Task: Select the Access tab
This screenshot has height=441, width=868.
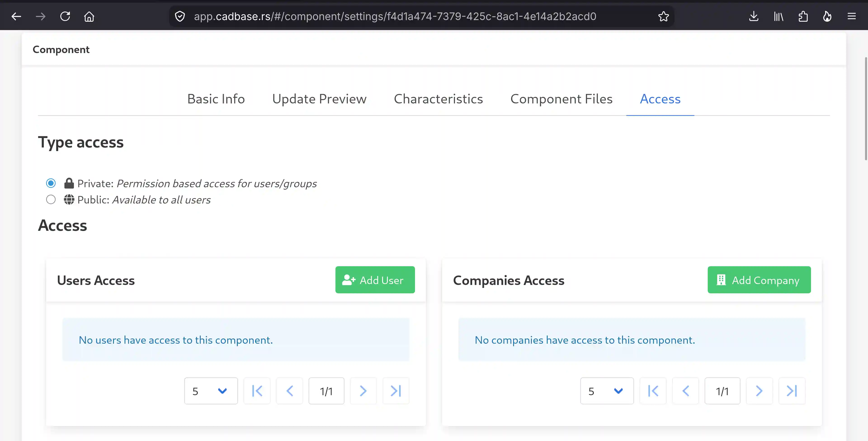Action: [x=660, y=99]
